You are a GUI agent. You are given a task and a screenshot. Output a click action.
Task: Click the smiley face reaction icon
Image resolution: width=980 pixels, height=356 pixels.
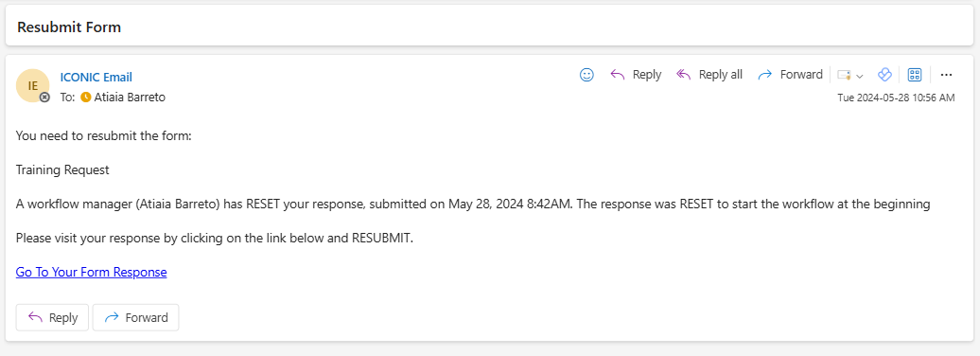(586, 75)
